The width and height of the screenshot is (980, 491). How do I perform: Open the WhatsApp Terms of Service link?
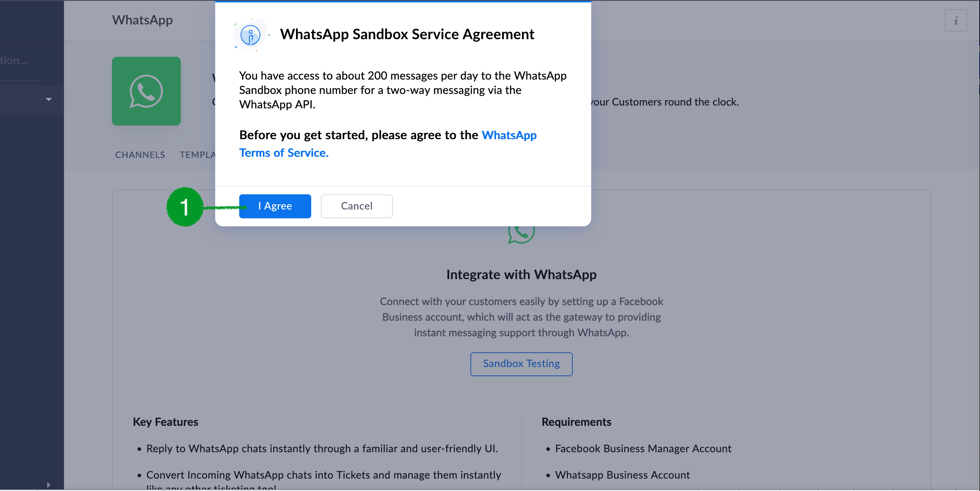tap(284, 153)
